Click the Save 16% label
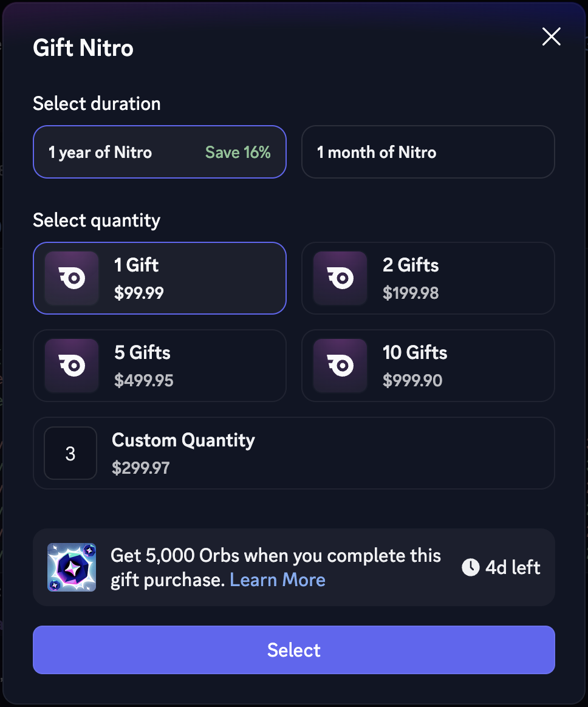The width and height of the screenshot is (588, 707). (238, 152)
